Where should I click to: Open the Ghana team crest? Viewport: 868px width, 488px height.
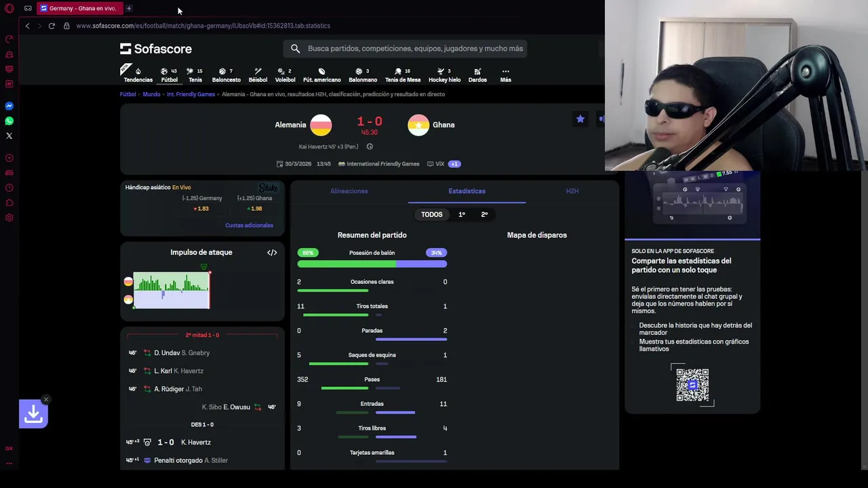[418, 125]
